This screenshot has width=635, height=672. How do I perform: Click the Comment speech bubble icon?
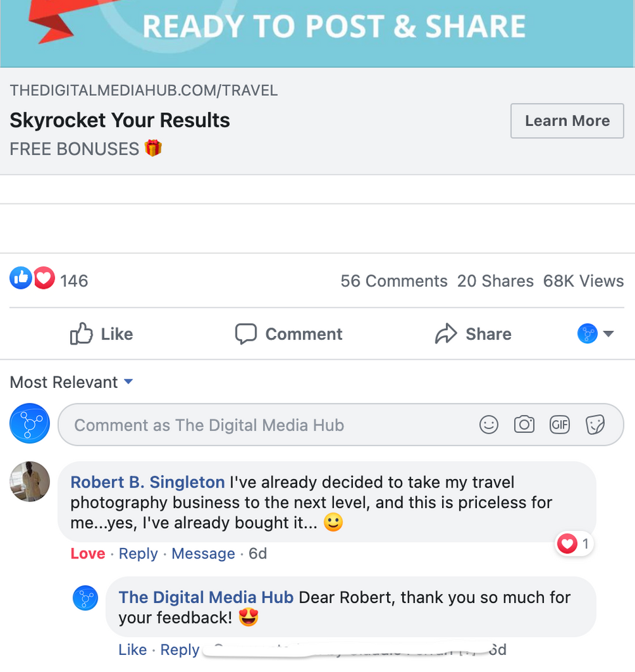[246, 334]
